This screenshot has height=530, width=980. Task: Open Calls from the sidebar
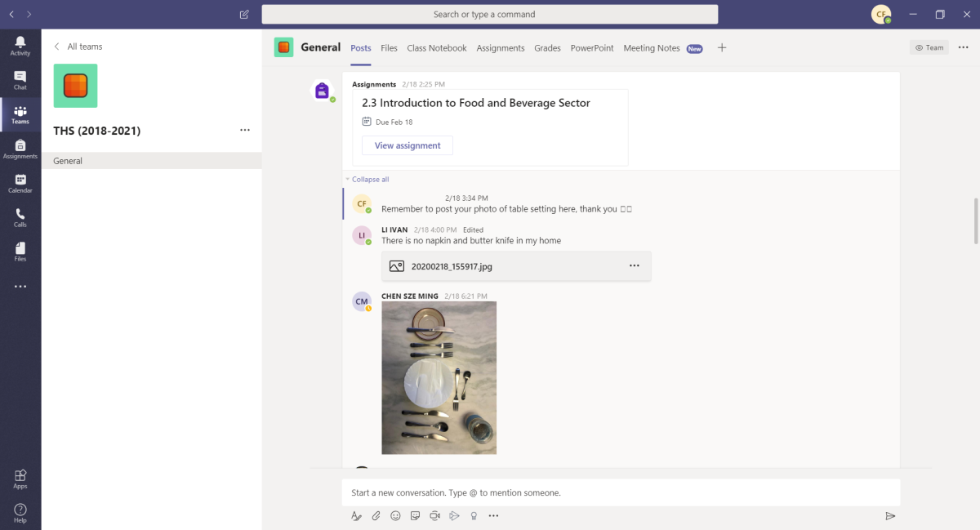tap(20, 217)
